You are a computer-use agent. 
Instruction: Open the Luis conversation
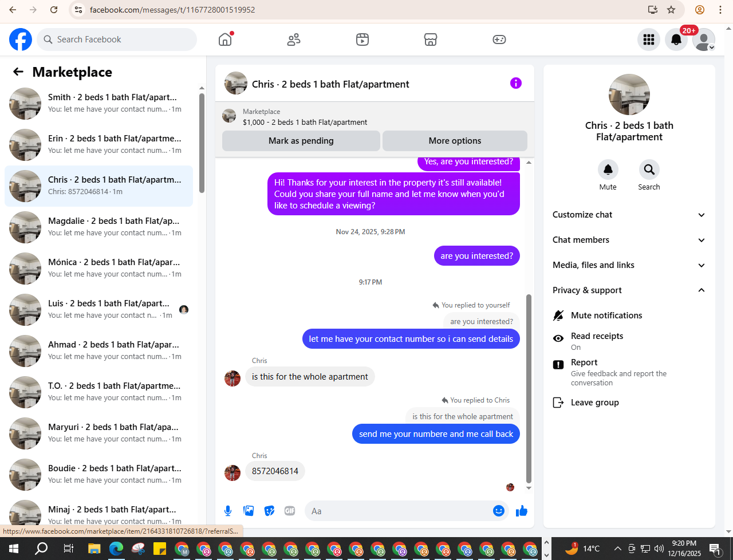point(98,310)
